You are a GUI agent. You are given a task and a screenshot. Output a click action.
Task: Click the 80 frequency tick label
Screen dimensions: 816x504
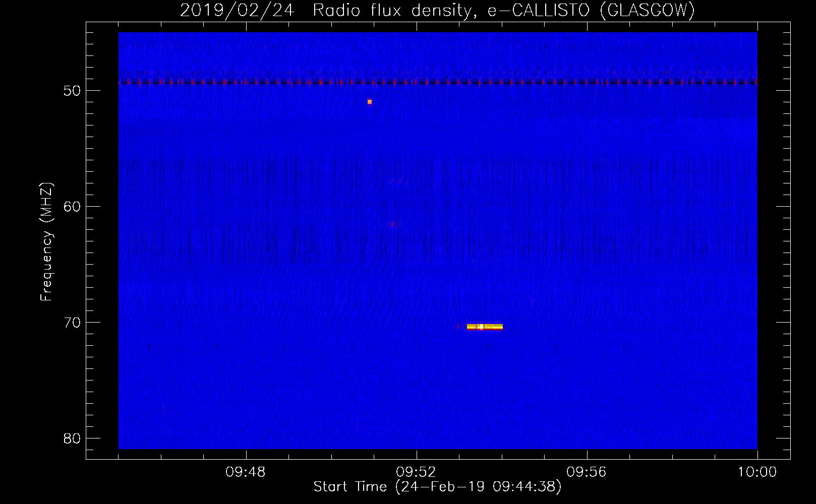coord(72,438)
